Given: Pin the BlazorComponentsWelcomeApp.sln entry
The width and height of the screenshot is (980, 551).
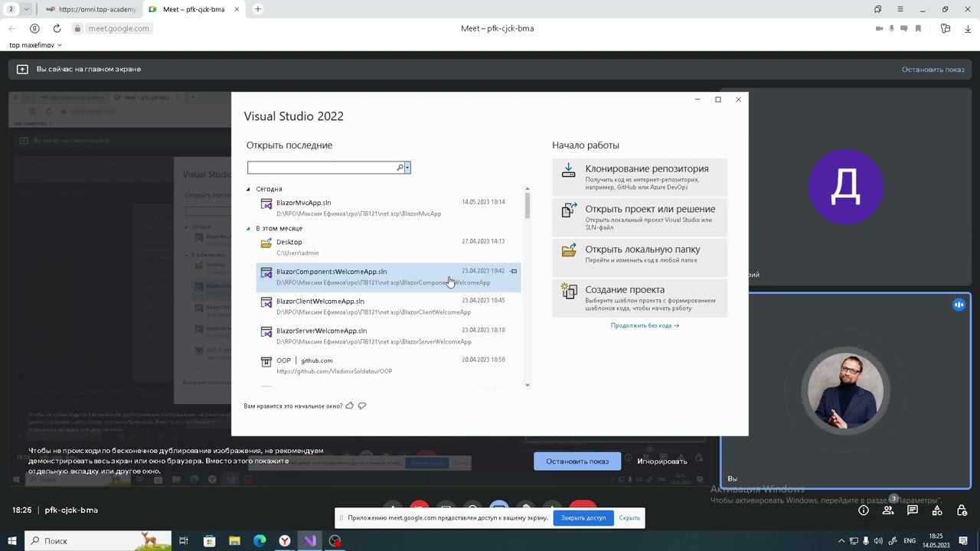Looking at the screenshot, I should tap(514, 271).
